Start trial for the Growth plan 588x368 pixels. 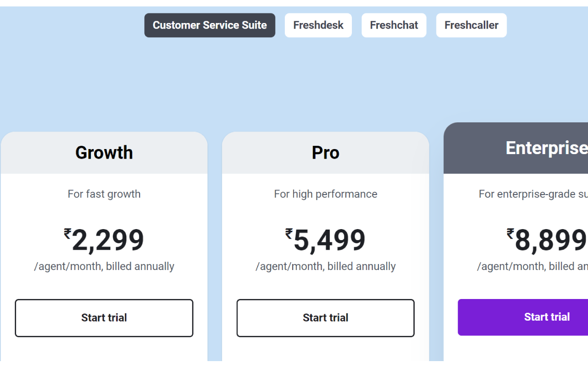[104, 318]
